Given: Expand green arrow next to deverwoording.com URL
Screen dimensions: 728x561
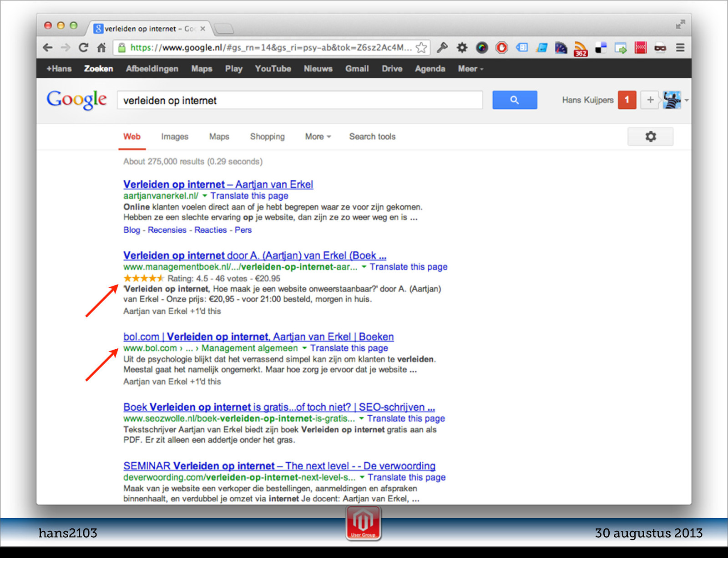Looking at the screenshot, I should [362, 477].
